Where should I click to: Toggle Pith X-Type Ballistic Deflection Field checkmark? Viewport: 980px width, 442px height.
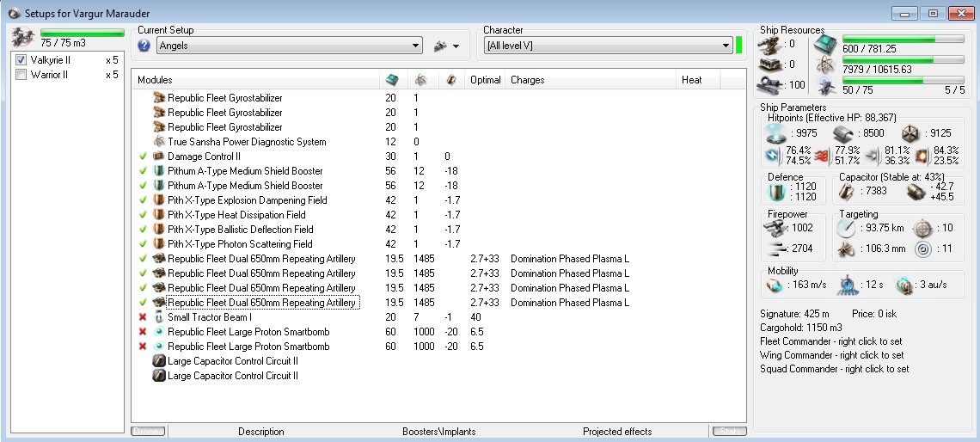pyautogui.click(x=143, y=230)
